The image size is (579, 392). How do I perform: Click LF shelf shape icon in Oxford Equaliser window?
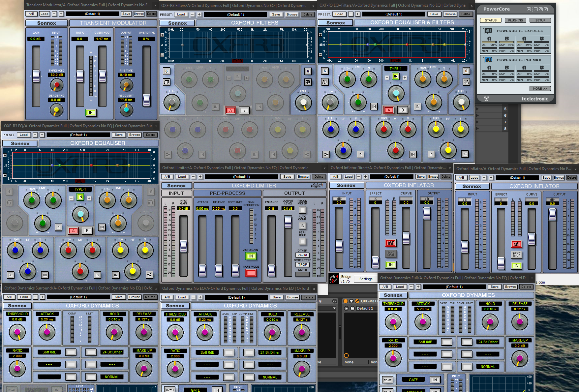point(11,275)
